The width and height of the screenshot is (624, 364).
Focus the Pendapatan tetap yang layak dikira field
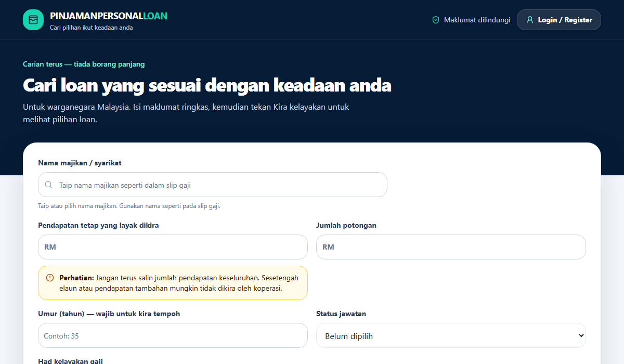click(x=173, y=247)
